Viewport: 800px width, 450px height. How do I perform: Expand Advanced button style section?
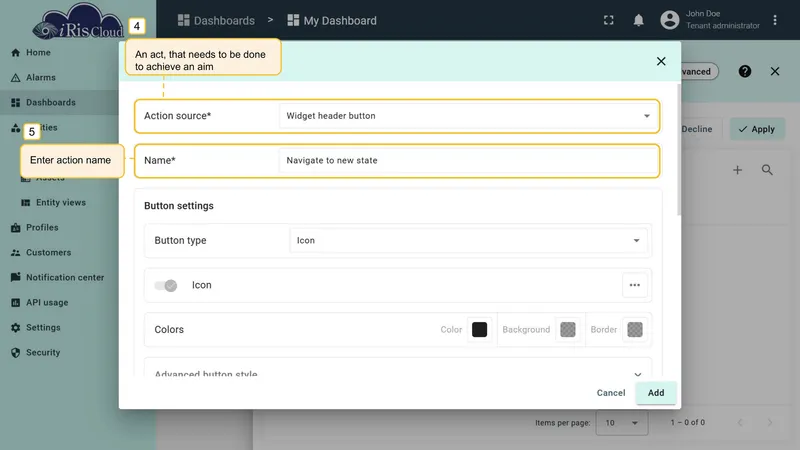tap(397, 368)
